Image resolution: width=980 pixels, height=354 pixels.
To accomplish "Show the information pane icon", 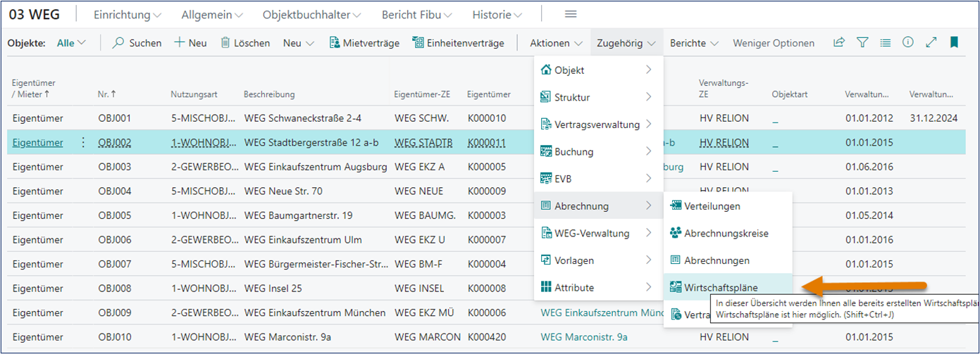I will (908, 42).
